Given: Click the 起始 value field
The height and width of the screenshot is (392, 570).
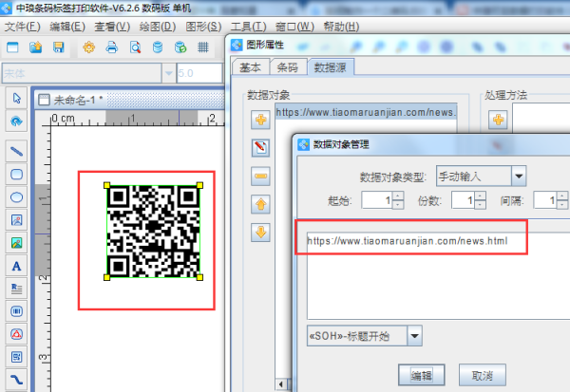Looking at the screenshot, I should tap(377, 200).
